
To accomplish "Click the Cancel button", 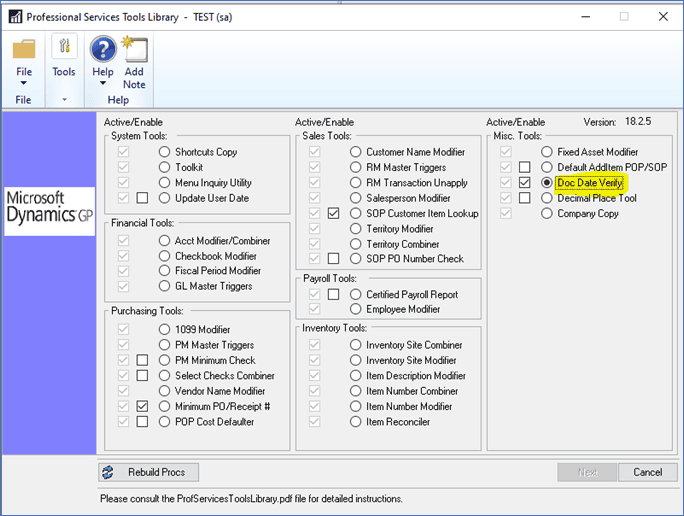I will point(648,472).
